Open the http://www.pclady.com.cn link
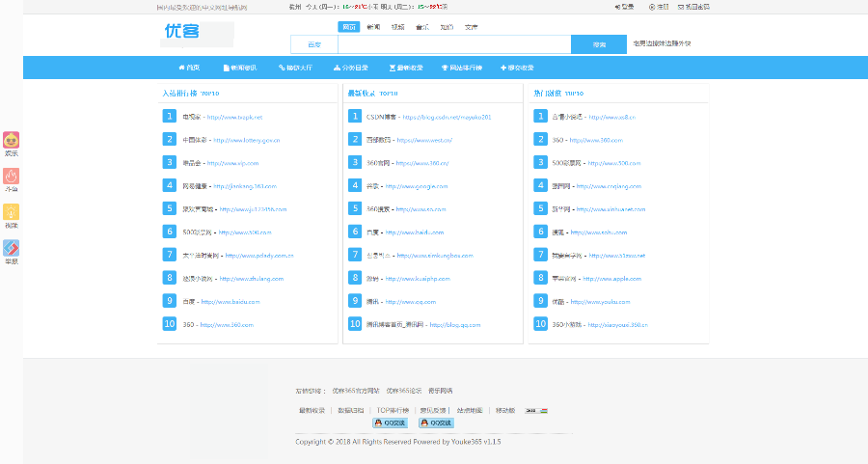 pos(259,256)
